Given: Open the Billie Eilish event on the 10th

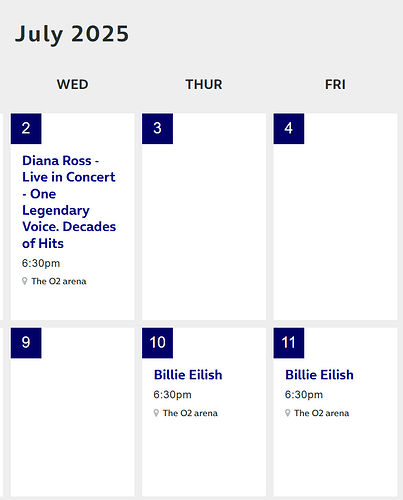Looking at the screenshot, I should point(188,375).
